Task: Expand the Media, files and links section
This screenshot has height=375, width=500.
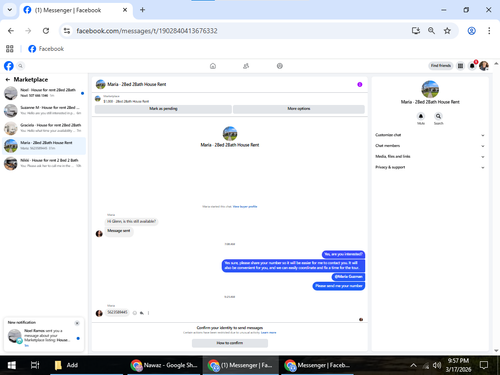Action: coord(430,156)
